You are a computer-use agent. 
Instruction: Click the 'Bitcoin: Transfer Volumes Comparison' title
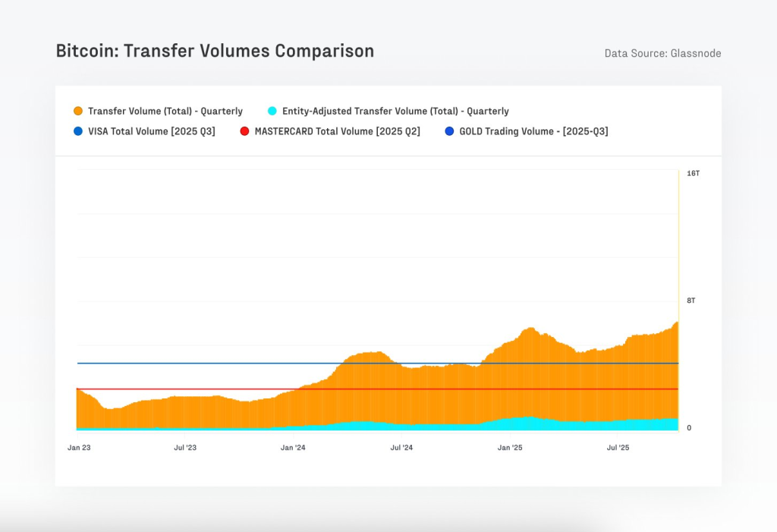point(215,51)
